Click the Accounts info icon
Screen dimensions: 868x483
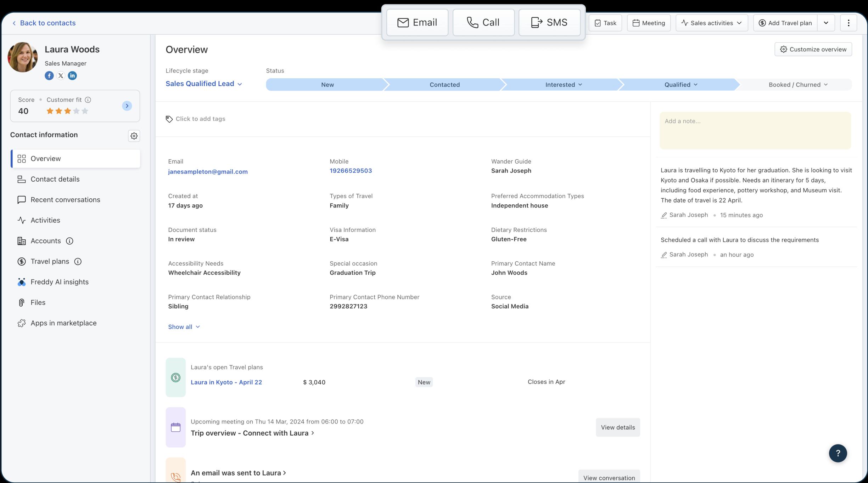pyautogui.click(x=70, y=241)
